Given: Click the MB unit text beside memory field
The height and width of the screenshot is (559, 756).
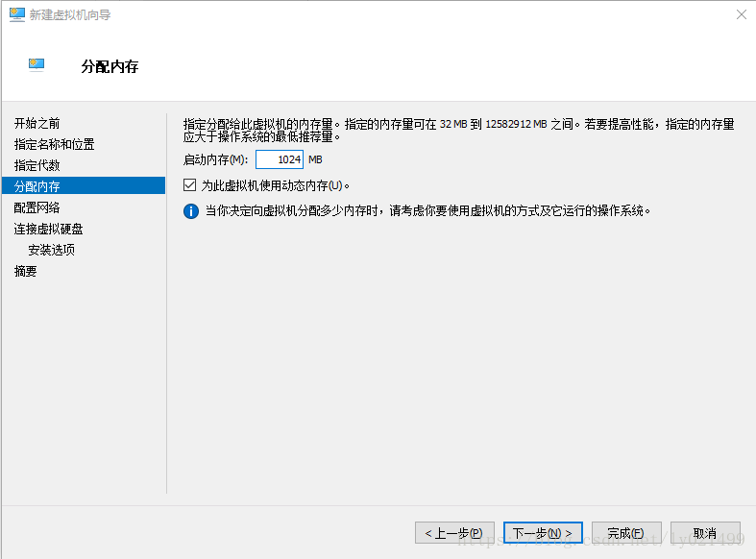Looking at the screenshot, I should [x=315, y=159].
